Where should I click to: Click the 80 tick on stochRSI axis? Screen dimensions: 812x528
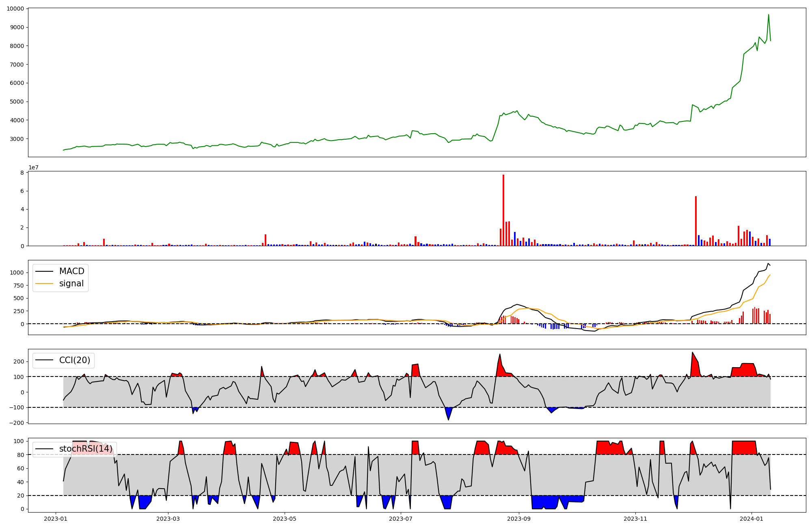pyautogui.click(x=20, y=455)
